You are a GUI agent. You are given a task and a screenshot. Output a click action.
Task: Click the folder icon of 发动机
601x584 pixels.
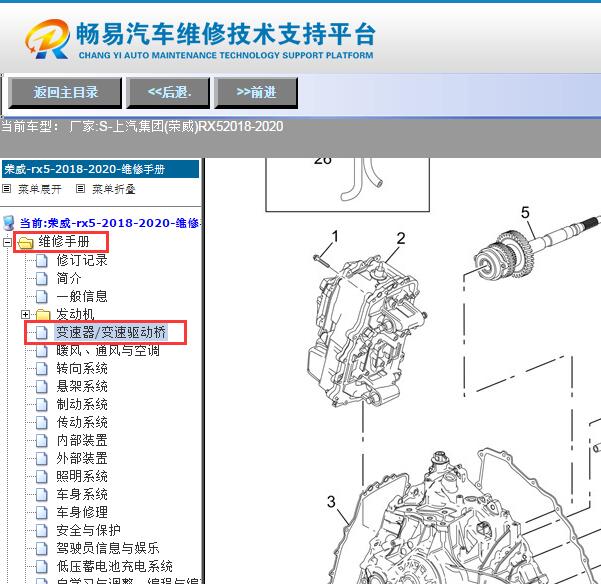coord(43,315)
